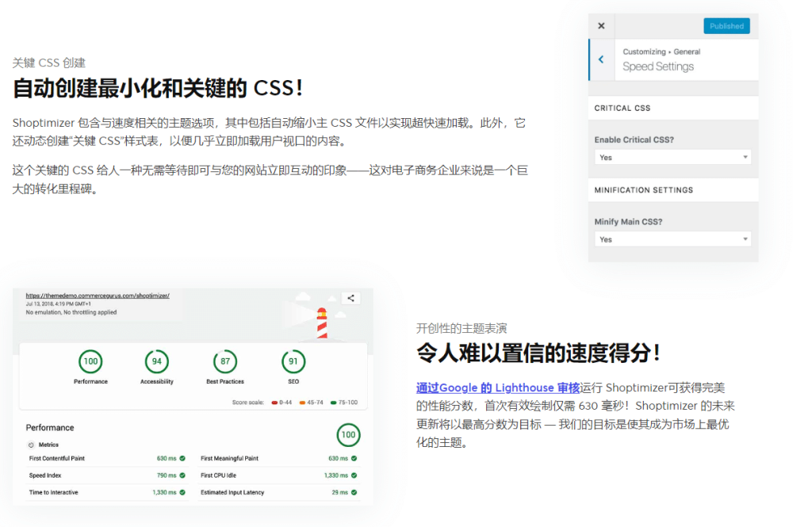Screen dimensions: 812x527
Task: Click the Speed Index 790 ms value
Action: point(167,475)
